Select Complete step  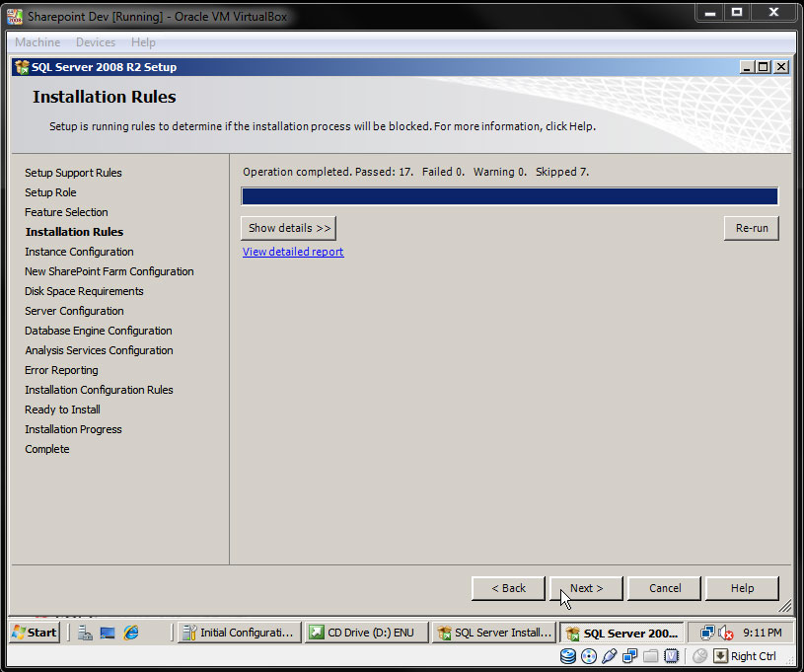point(47,449)
